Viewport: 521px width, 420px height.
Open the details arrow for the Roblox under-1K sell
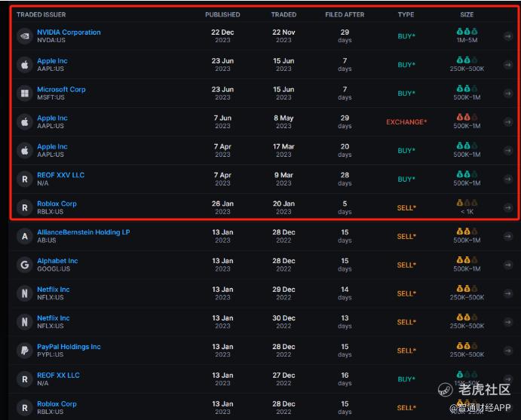(507, 207)
